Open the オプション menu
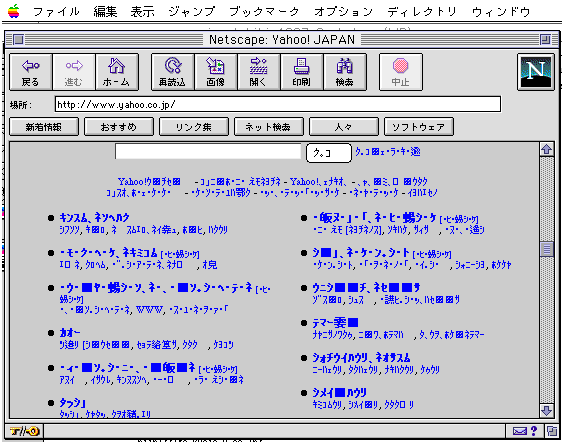This screenshot has height=445, width=565. tap(343, 12)
